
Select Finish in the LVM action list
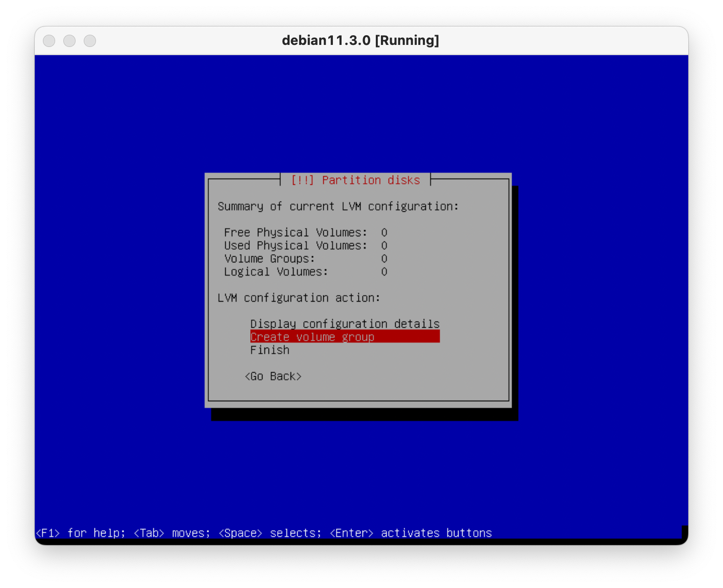pyautogui.click(x=270, y=350)
